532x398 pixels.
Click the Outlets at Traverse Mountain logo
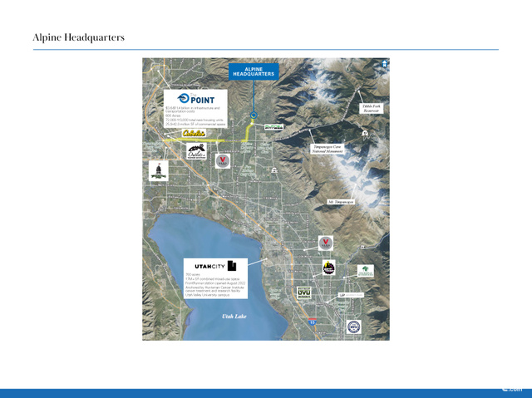point(196,151)
